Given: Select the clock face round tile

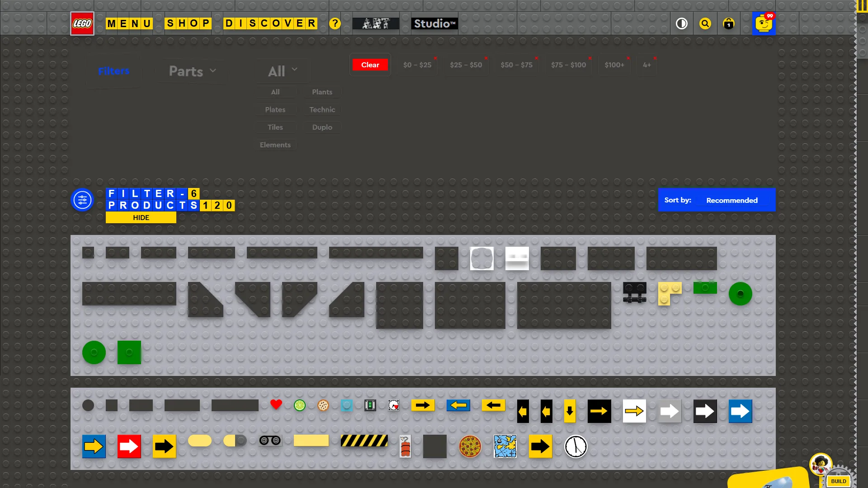Looking at the screenshot, I should point(576,446).
